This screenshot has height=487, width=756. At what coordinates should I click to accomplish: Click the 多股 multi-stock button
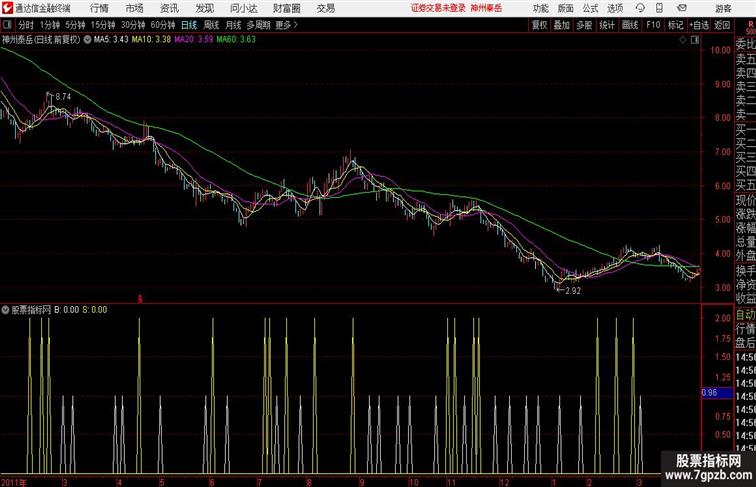pyautogui.click(x=584, y=25)
